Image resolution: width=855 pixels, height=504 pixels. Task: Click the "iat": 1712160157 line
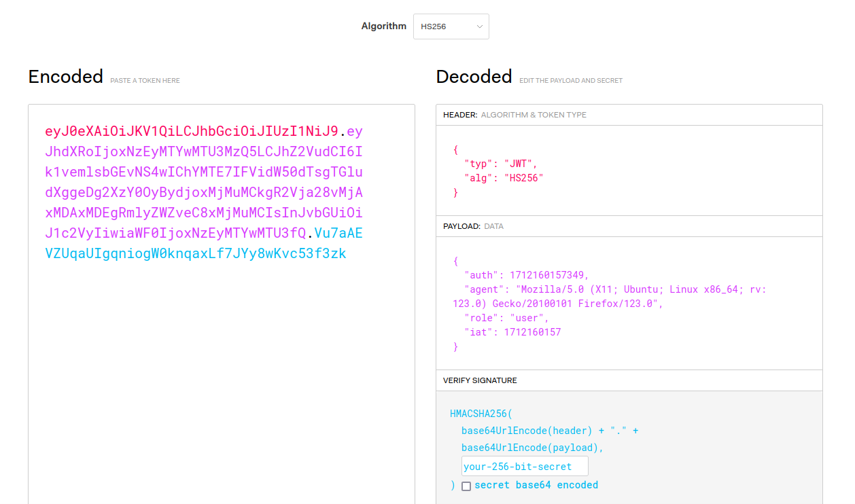tap(512, 332)
